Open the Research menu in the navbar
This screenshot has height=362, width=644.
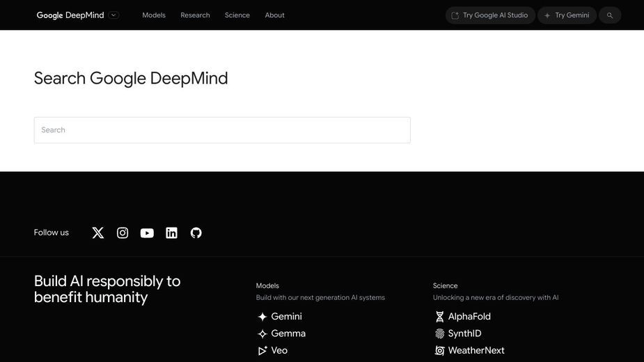(195, 15)
